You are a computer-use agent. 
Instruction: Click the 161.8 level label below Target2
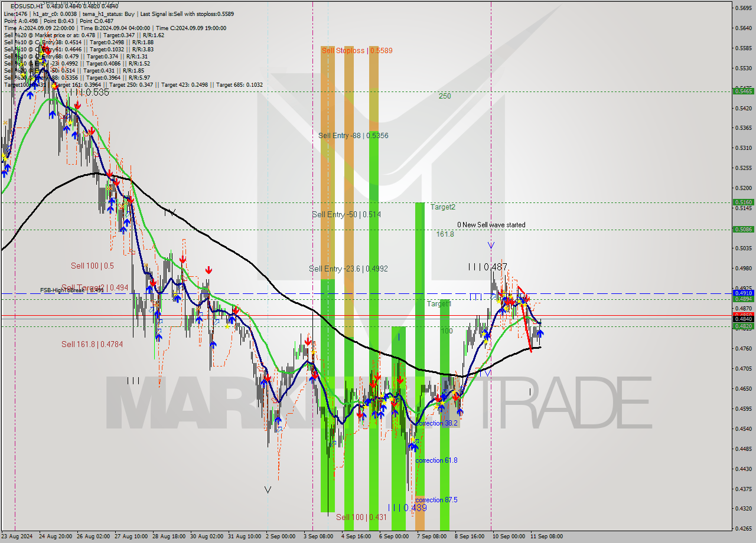coord(445,234)
